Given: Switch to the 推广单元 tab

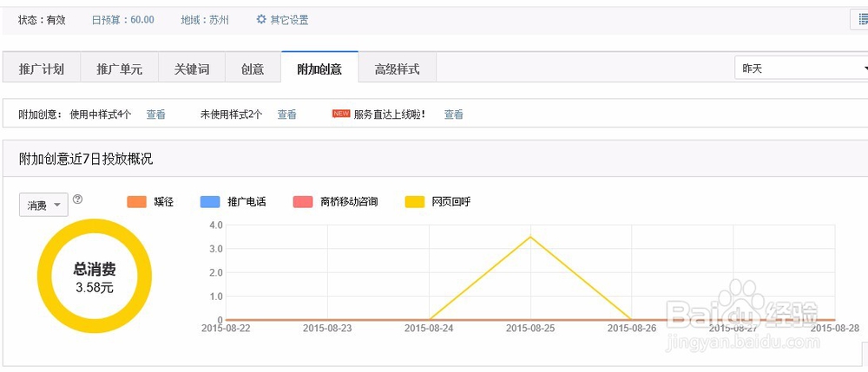Looking at the screenshot, I should (x=120, y=69).
